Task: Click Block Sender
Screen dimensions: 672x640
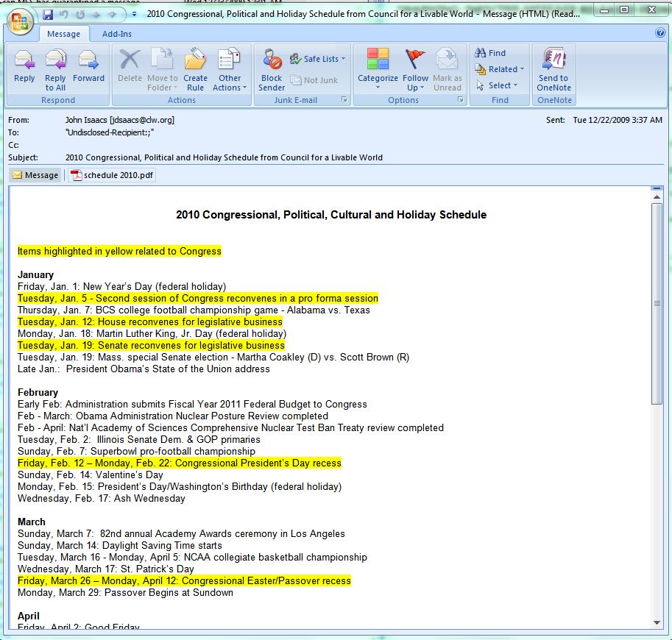Action: tap(272, 69)
